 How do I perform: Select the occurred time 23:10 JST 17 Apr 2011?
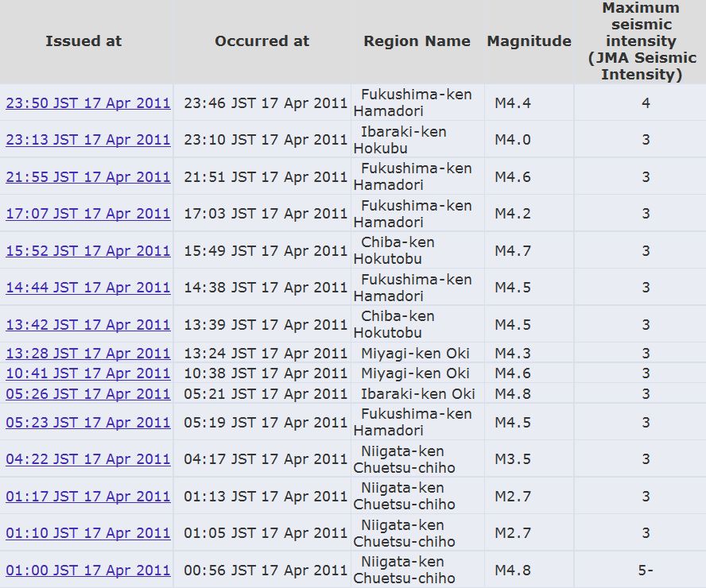tap(266, 140)
